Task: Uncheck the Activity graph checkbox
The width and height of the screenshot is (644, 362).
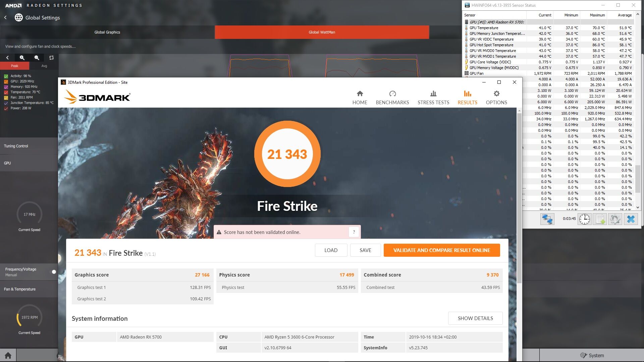Action: (x=6, y=76)
